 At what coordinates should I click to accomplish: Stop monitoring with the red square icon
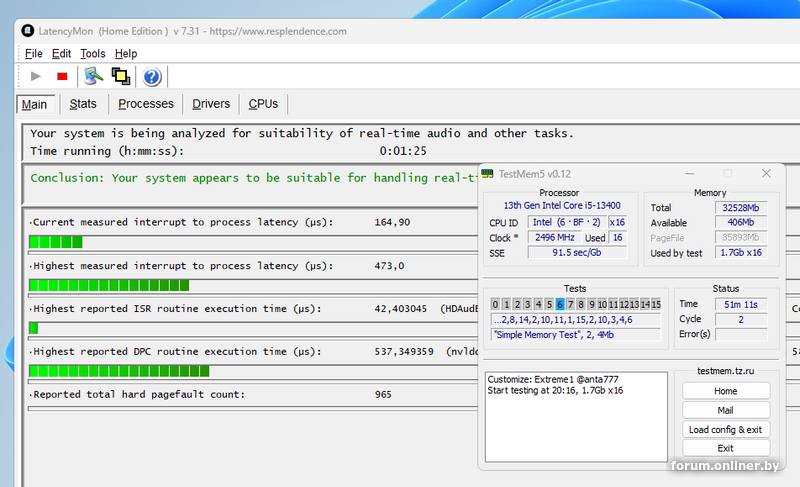pyautogui.click(x=62, y=76)
